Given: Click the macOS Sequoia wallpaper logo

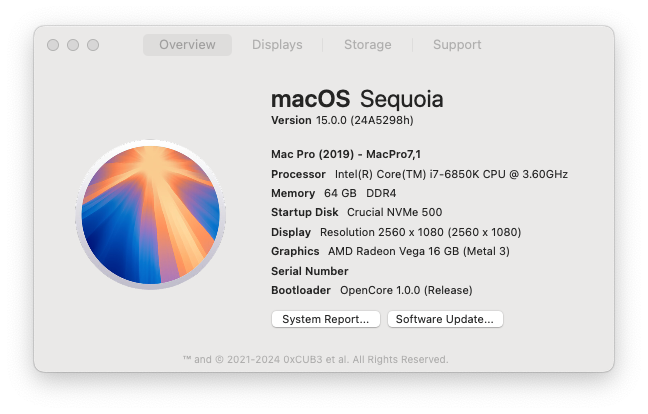Looking at the screenshot, I should [x=149, y=214].
